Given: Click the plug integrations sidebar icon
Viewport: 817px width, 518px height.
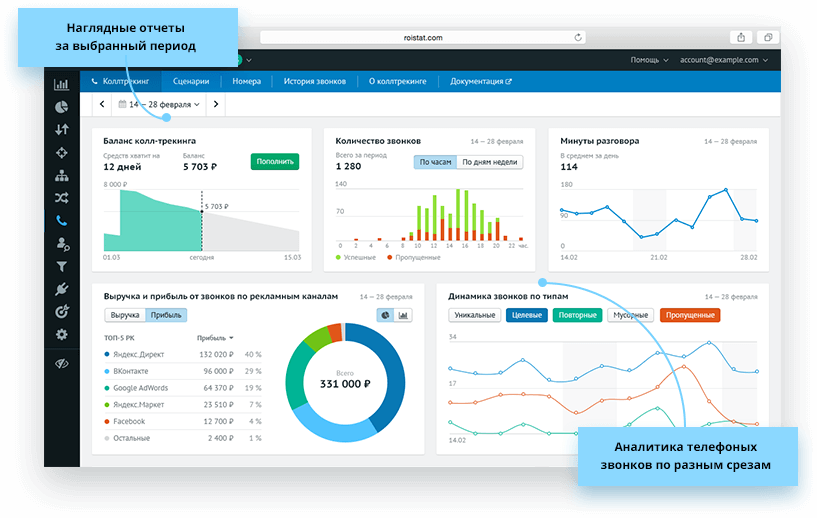Looking at the screenshot, I should tap(62, 289).
